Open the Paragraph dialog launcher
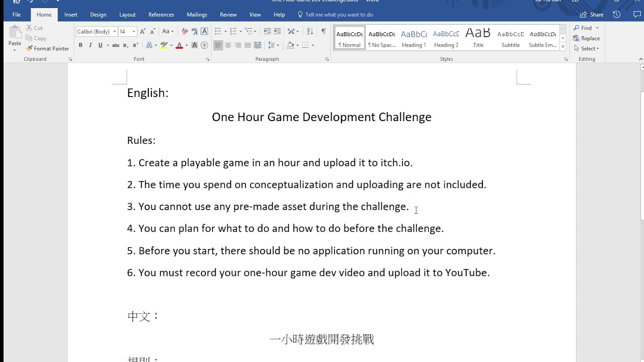The image size is (644, 362). point(327,59)
